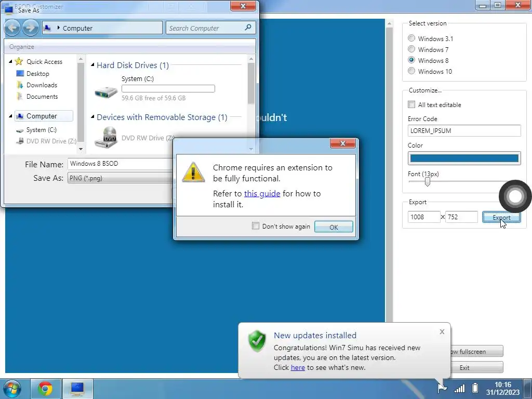Click OK in the Chrome extension dialog

[x=334, y=227]
